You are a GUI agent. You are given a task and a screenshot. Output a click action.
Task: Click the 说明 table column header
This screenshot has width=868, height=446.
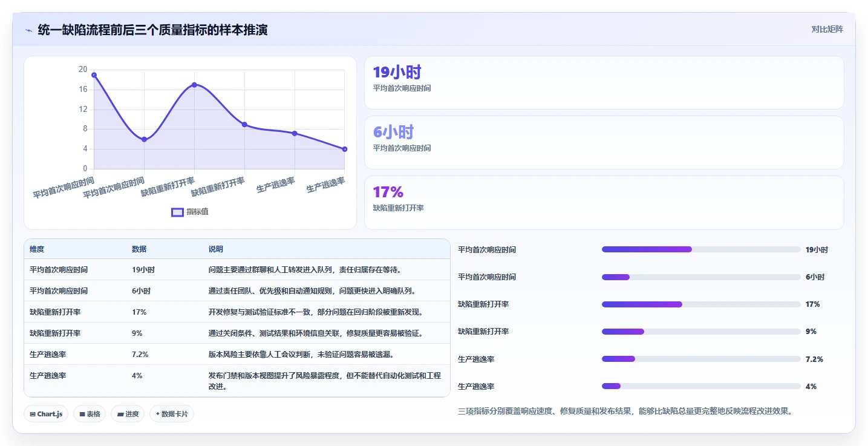click(216, 249)
